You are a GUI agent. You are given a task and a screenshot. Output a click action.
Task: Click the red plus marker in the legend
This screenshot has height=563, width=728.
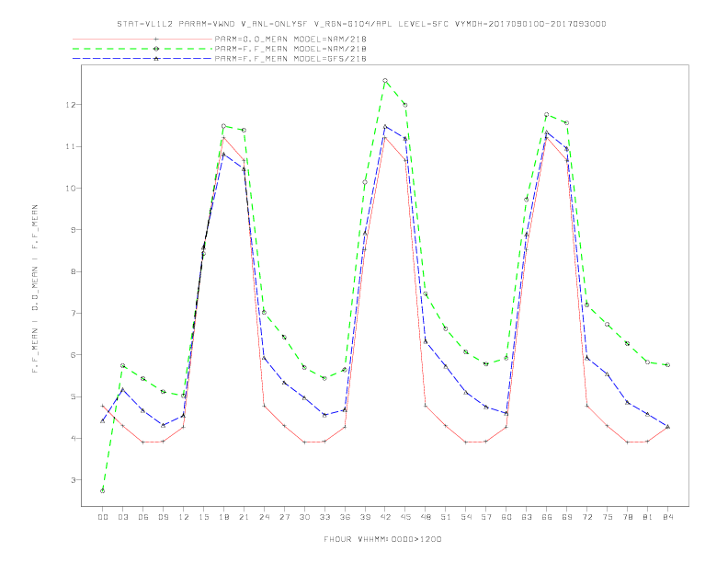pos(156,39)
